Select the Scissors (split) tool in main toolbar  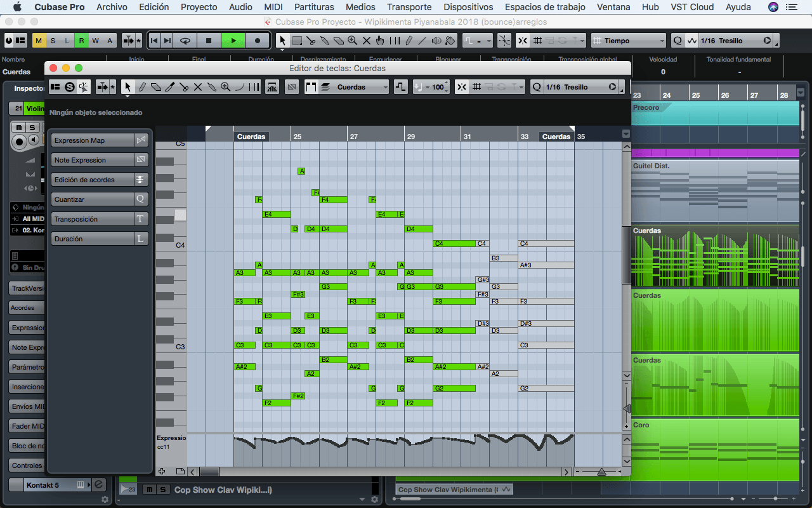tap(311, 41)
